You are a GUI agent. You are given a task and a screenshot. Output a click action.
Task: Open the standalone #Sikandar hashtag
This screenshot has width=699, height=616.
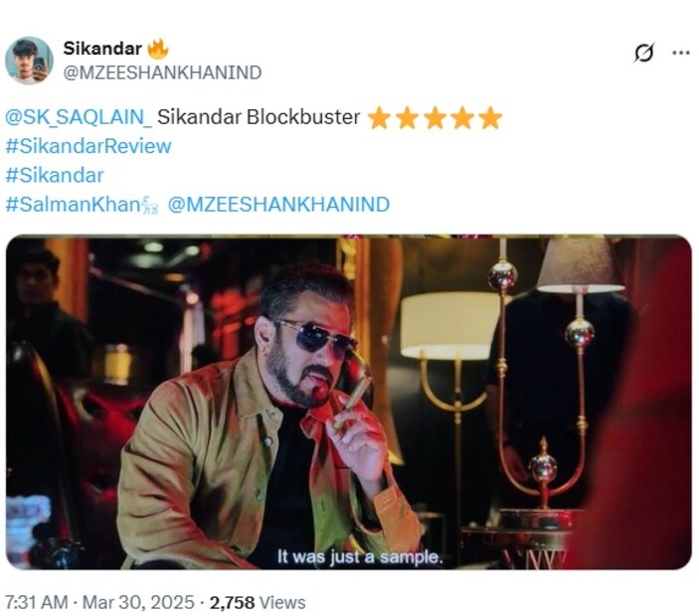click(54, 175)
